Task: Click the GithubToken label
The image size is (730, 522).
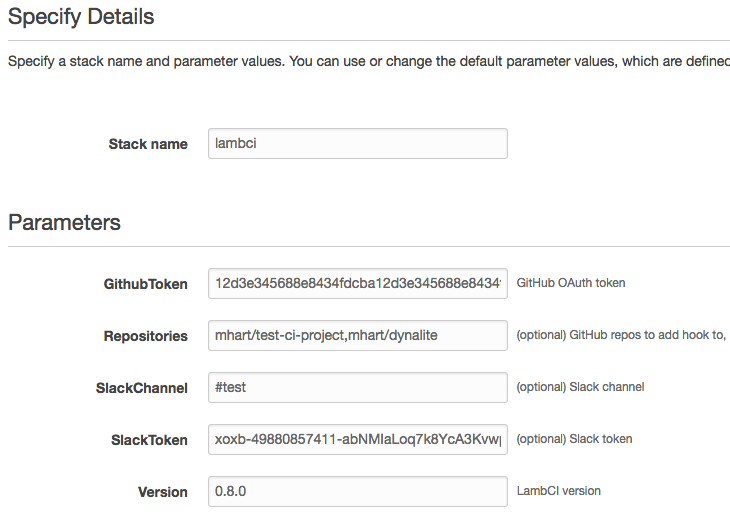Action: coord(146,284)
